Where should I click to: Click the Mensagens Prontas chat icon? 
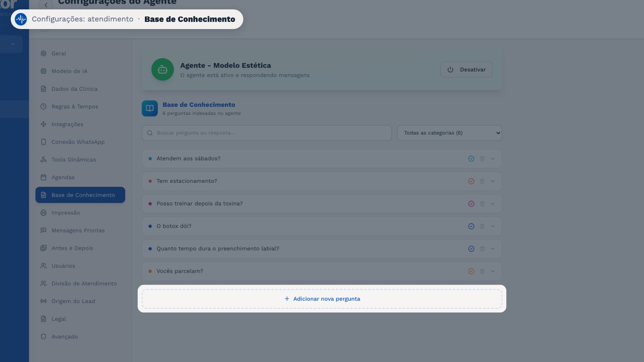pyautogui.click(x=43, y=230)
